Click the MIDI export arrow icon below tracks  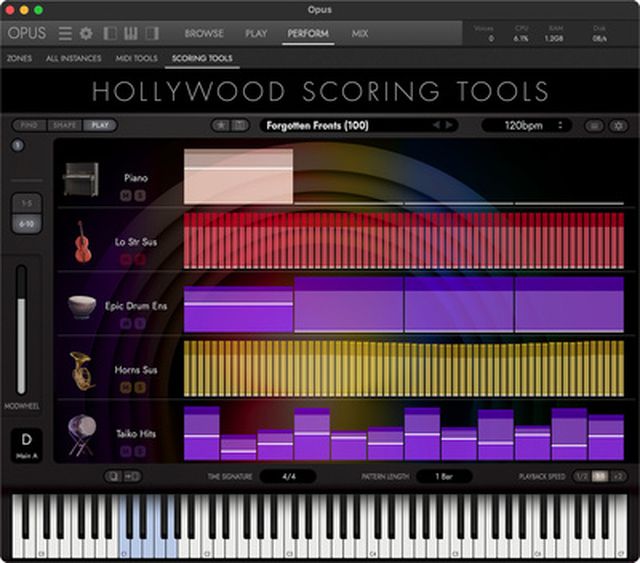132,476
